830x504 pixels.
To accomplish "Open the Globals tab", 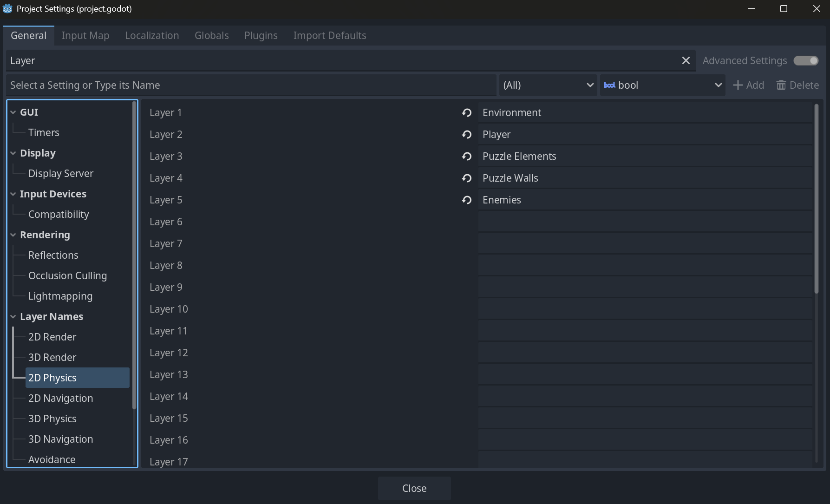I will tap(211, 36).
